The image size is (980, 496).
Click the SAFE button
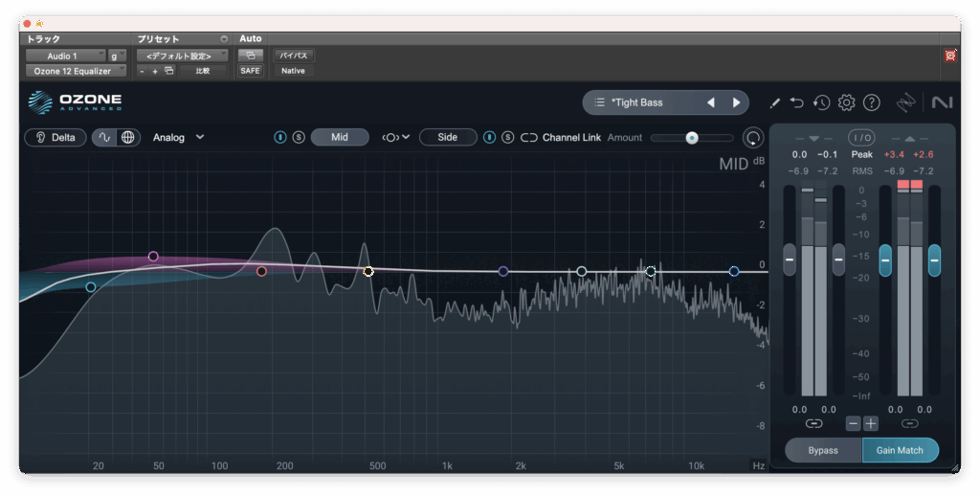(250, 71)
